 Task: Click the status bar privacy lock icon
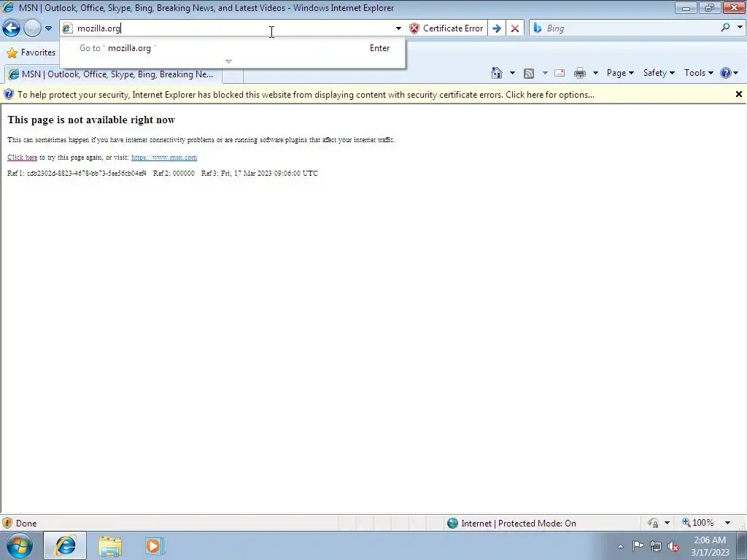653,523
